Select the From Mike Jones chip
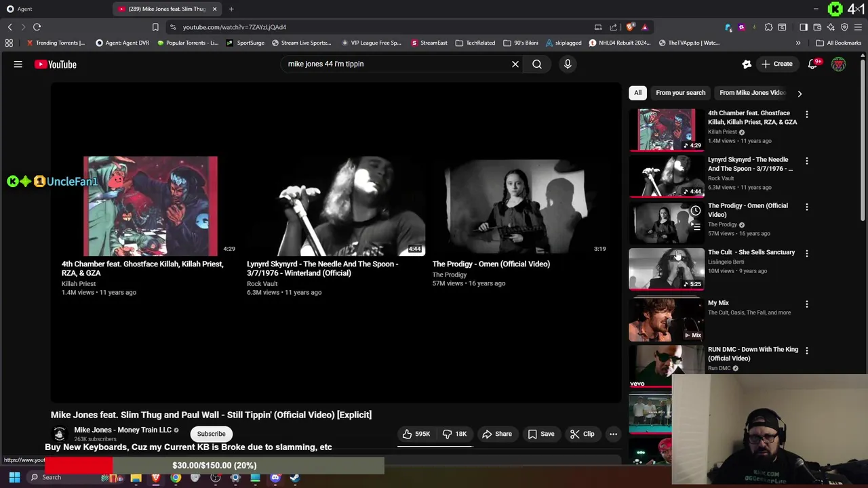 tap(752, 93)
